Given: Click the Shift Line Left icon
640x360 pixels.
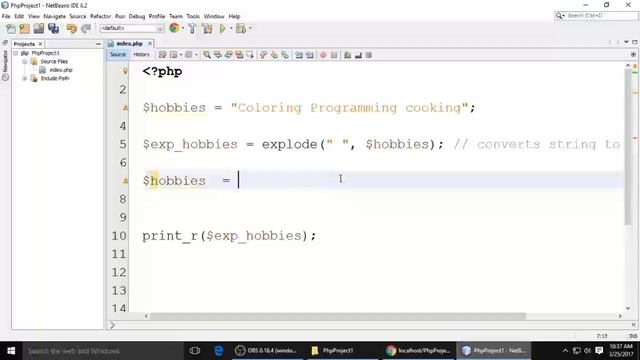Looking at the screenshot, I should 299,55.
